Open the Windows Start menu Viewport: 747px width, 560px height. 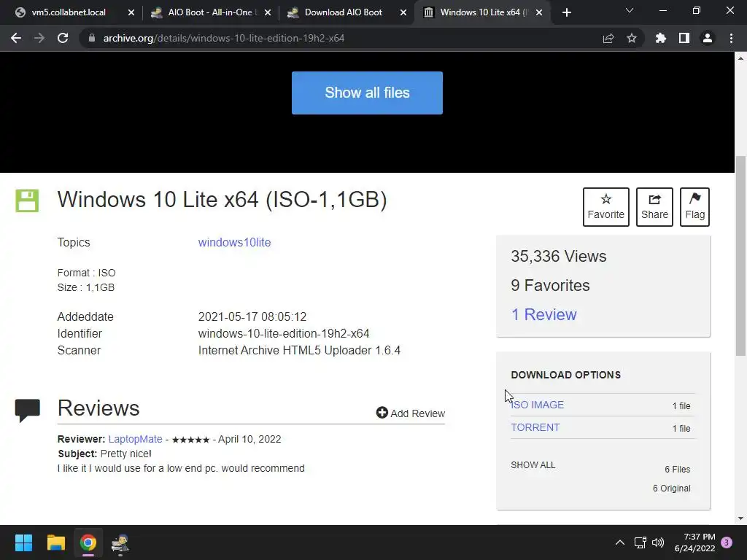tap(23, 542)
